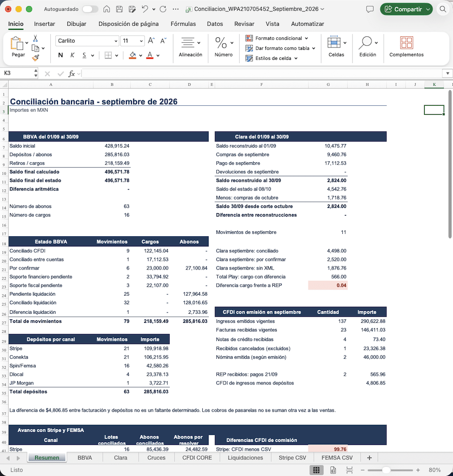Apply bold with the N button

pos(60,55)
